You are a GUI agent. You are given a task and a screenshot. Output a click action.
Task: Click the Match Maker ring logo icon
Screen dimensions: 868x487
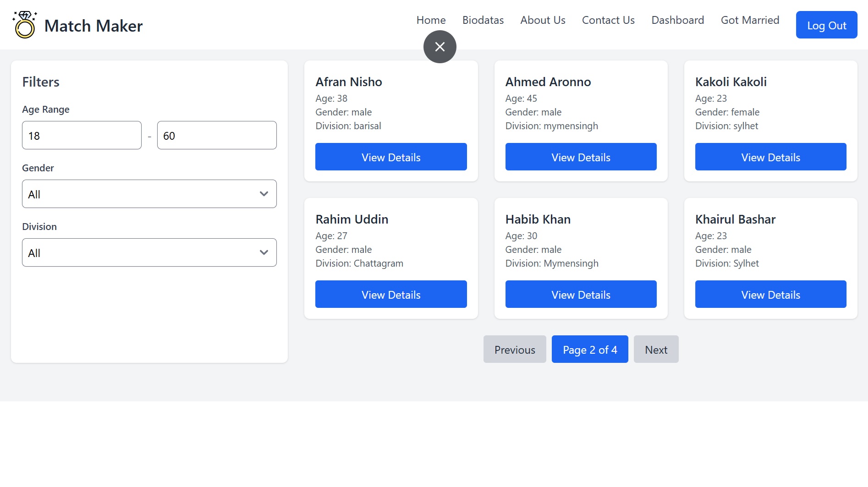click(25, 25)
